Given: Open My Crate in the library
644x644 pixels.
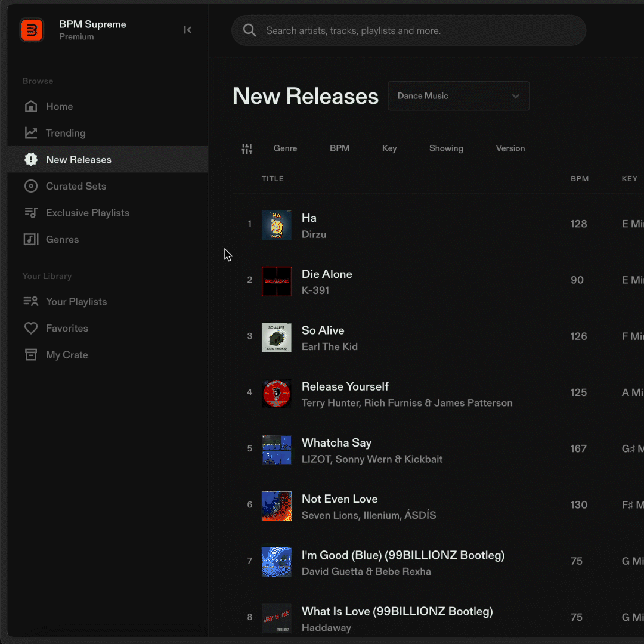Looking at the screenshot, I should [107, 355].
